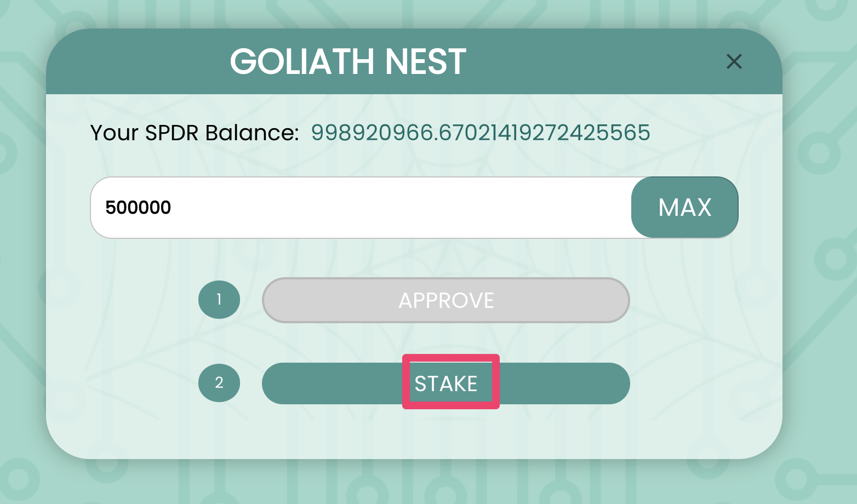Viewport: 857px width, 504px height.
Task: Click the STAKE button
Action: (445, 383)
